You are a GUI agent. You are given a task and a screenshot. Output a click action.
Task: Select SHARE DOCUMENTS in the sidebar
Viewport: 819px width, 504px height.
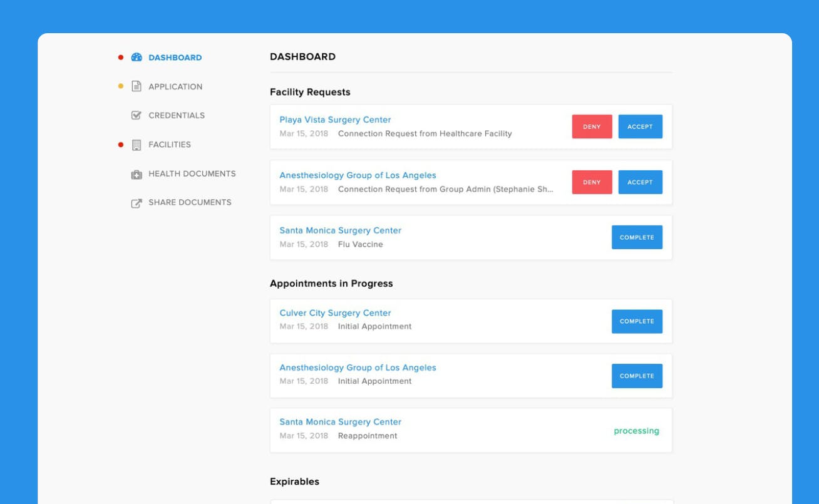click(190, 202)
